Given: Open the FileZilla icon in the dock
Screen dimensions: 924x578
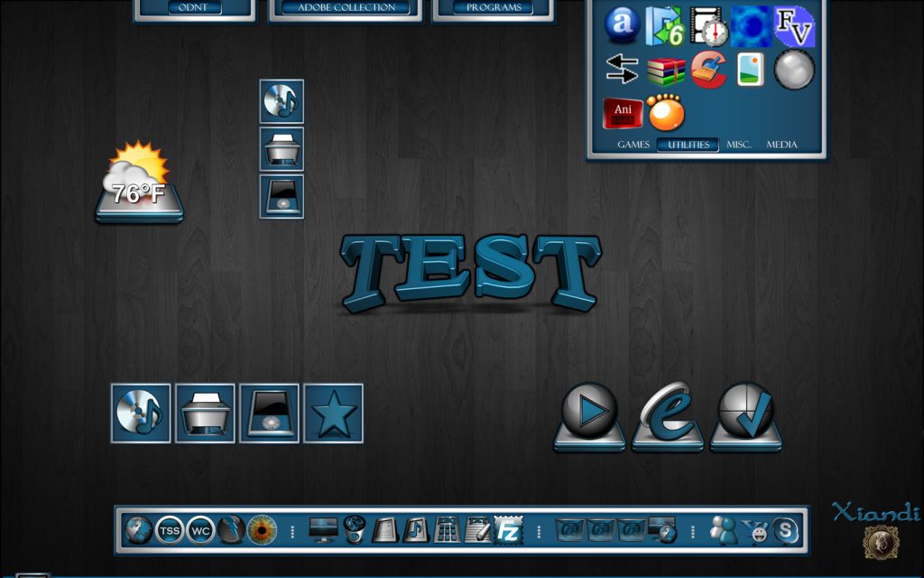Looking at the screenshot, I should click(x=509, y=530).
